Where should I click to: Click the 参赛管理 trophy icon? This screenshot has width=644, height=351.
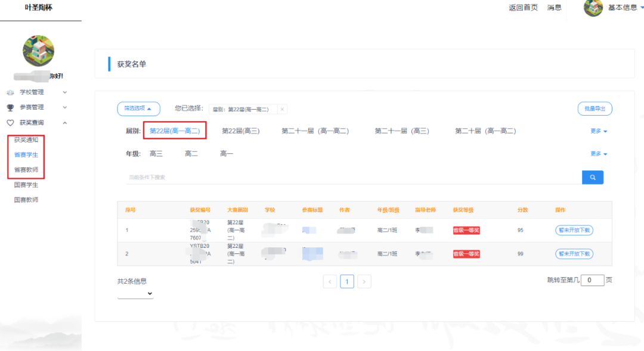pos(10,108)
